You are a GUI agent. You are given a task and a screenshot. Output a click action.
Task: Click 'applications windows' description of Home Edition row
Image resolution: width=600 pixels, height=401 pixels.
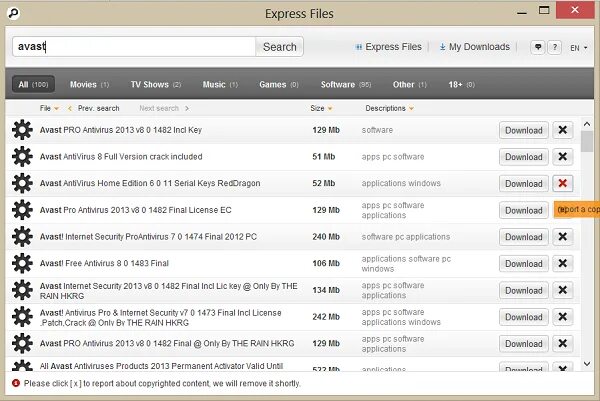[401, 183]
